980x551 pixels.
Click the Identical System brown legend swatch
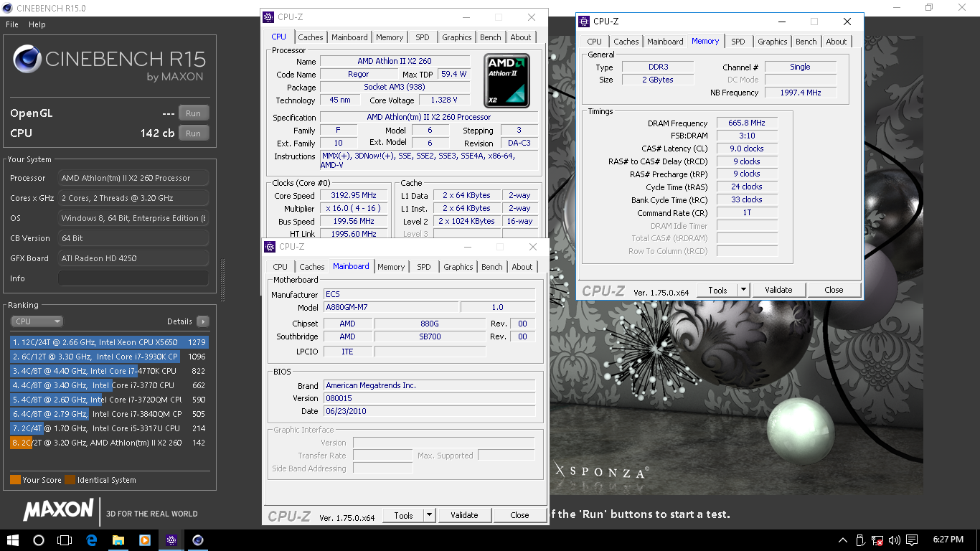[x=70, y=480]
